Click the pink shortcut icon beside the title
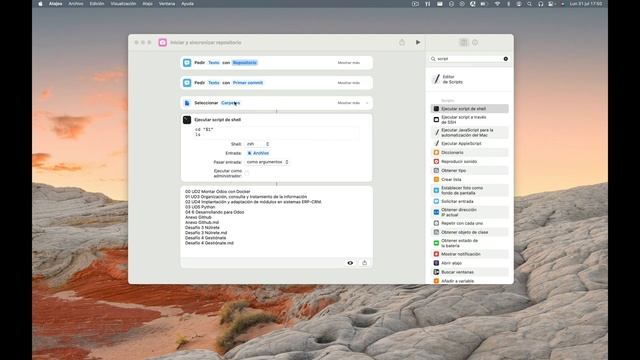 click(162, 42)
